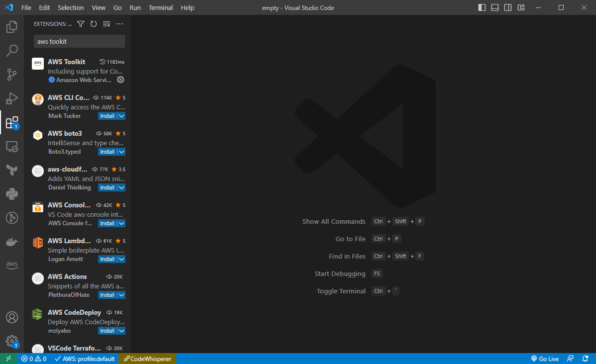Open the Extensions view icon

click(x=12, y=123)
